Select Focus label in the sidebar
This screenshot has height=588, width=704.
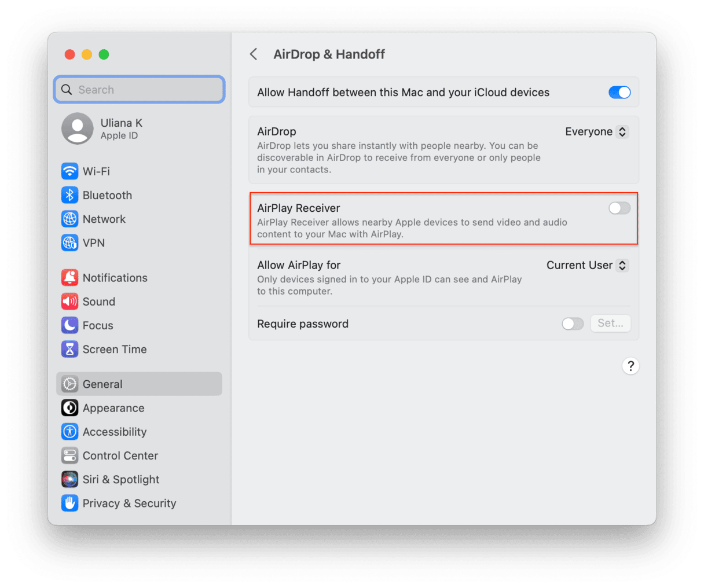tap(98, 325)
